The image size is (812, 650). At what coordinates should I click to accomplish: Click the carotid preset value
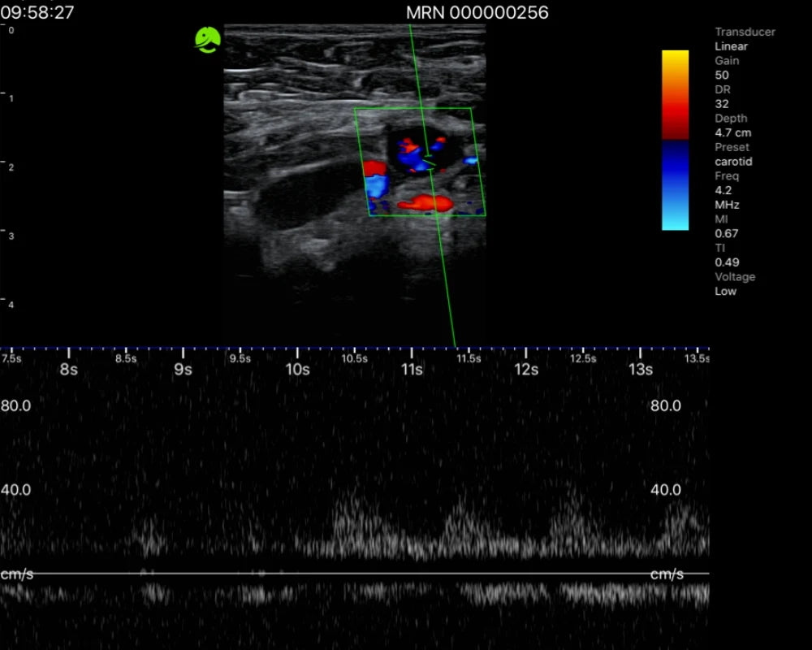click(x=733, y=162)
